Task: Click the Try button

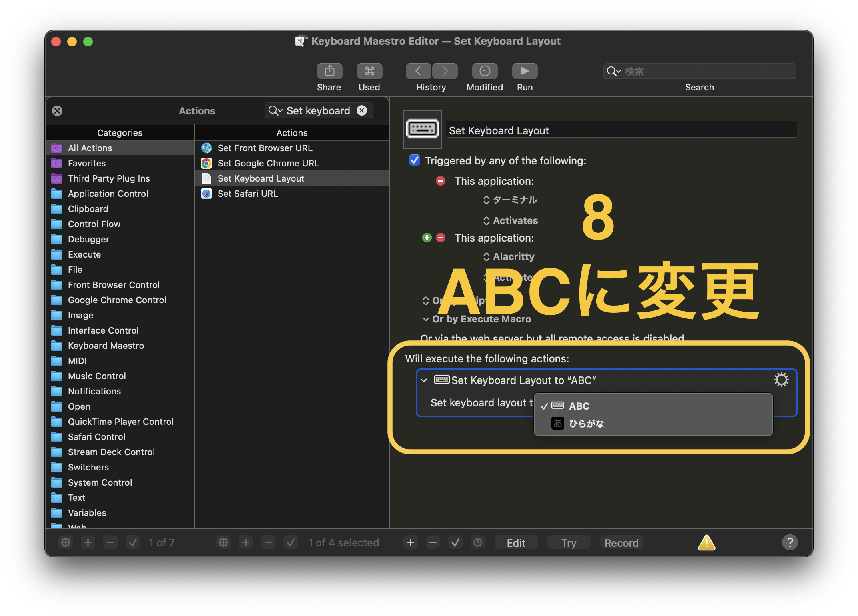Action: tap(568, 543)
